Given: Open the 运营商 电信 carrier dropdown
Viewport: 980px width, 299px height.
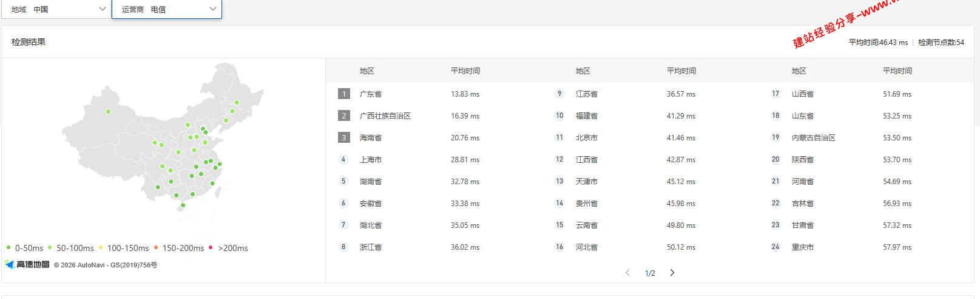Looking at the screenshot, I should 167,9.
